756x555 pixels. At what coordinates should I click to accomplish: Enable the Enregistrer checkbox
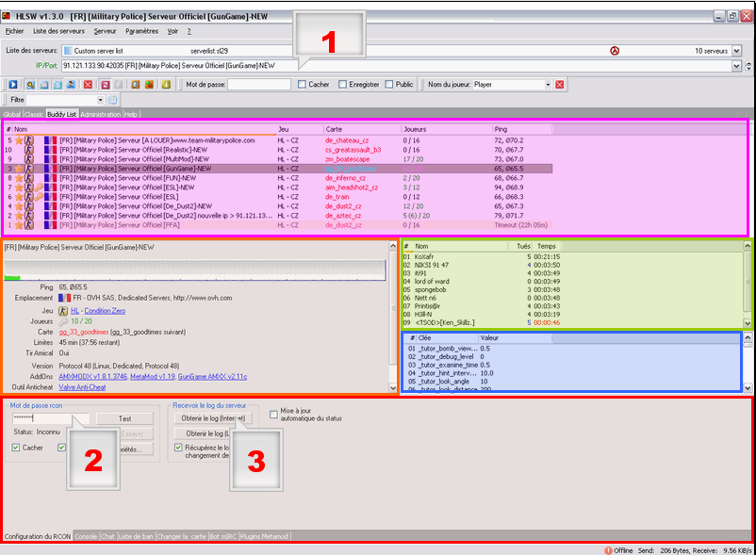point(343,85)
